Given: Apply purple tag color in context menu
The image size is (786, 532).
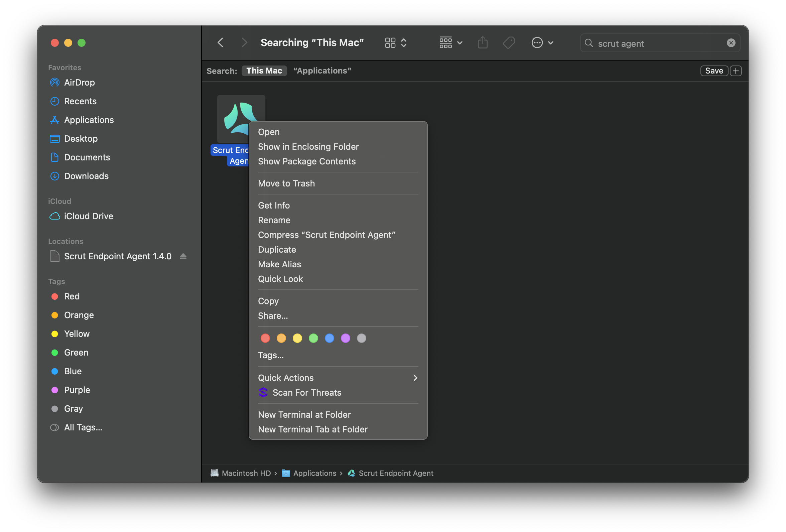Looking at the screenshot, I should (345, 338).
